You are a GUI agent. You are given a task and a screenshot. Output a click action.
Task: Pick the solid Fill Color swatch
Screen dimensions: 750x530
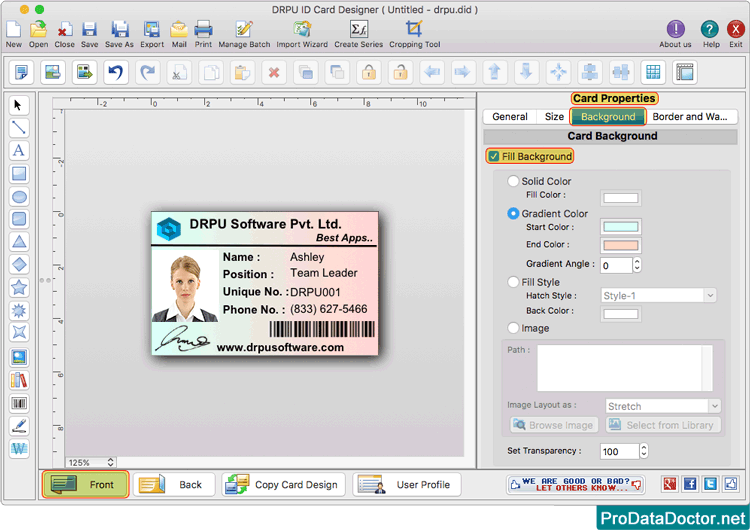620,198
